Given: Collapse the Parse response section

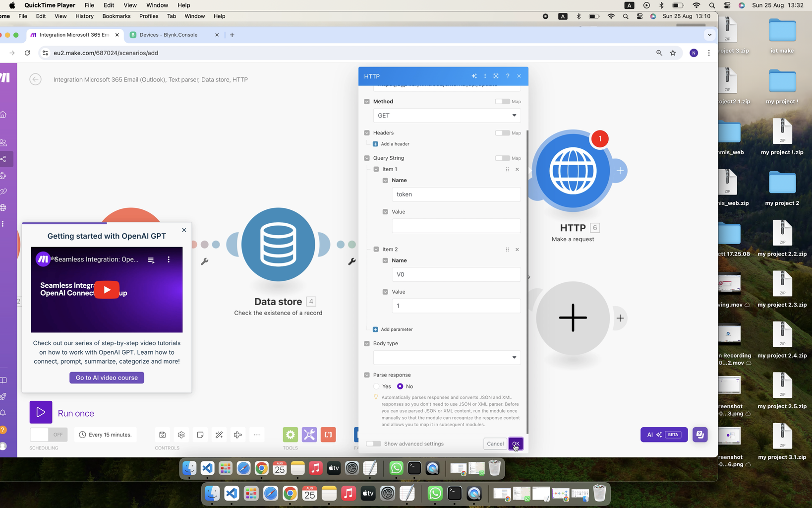Looking at the screenshot, I should tap(367, 375).
